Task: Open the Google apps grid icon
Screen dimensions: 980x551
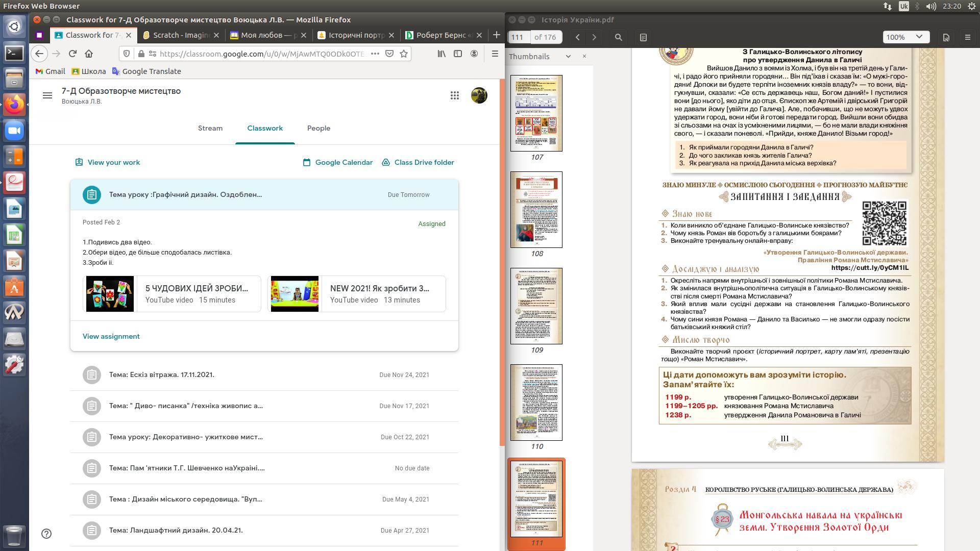Action: [x=454, y=95]
